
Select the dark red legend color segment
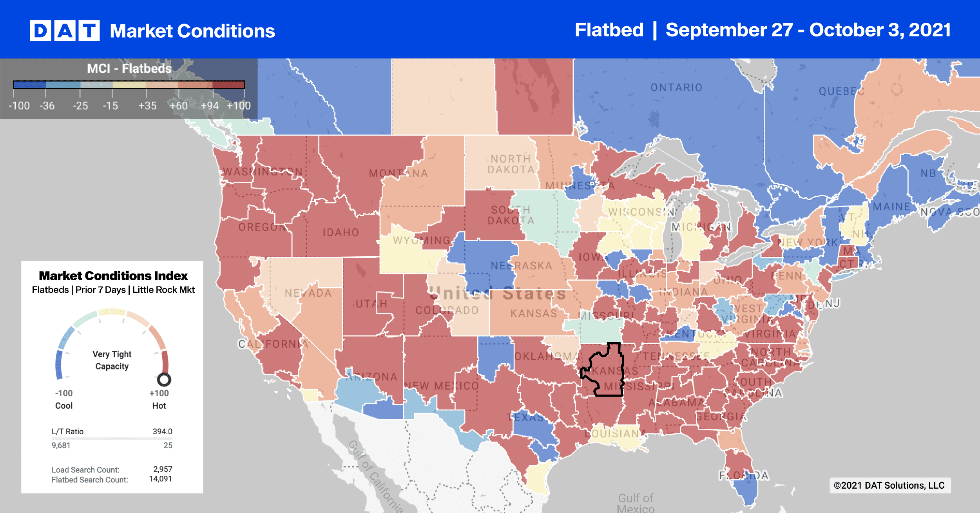228,84
